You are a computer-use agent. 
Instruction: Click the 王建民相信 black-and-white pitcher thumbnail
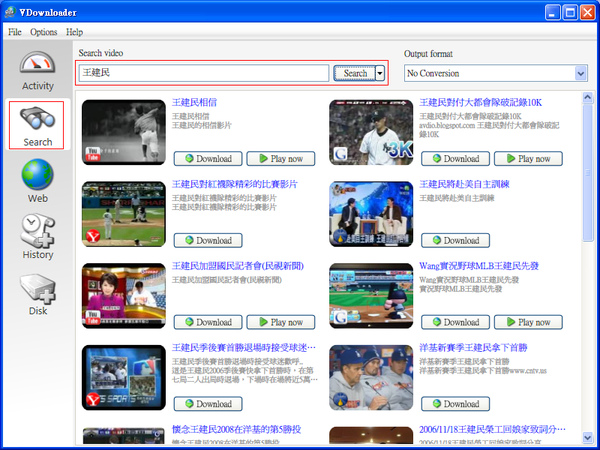(x=124, y=132)
